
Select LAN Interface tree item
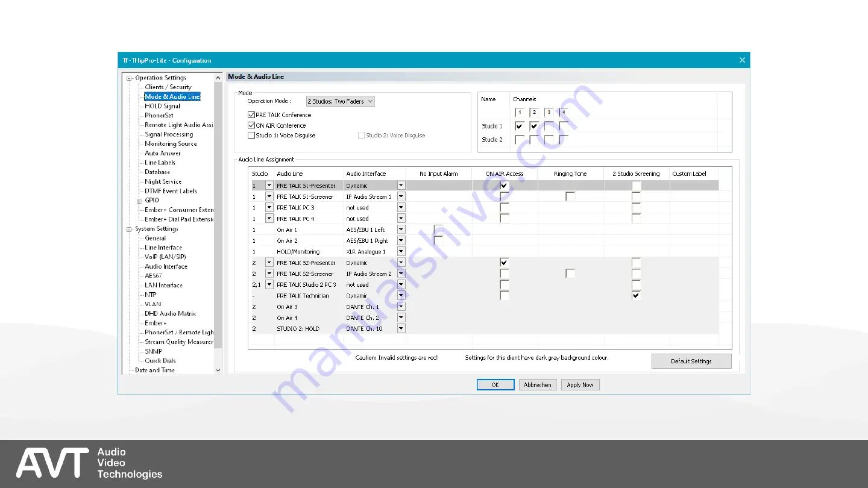163,285
